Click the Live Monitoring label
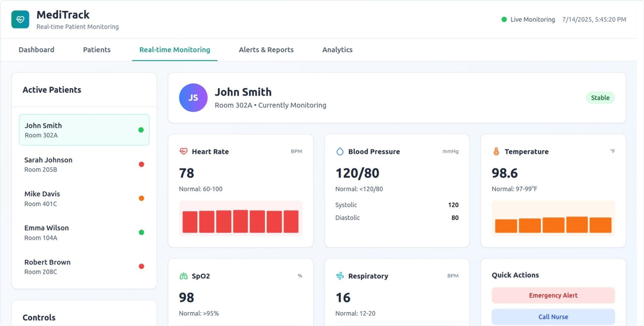This screenshot has width=644, height=326. point(533,19)
